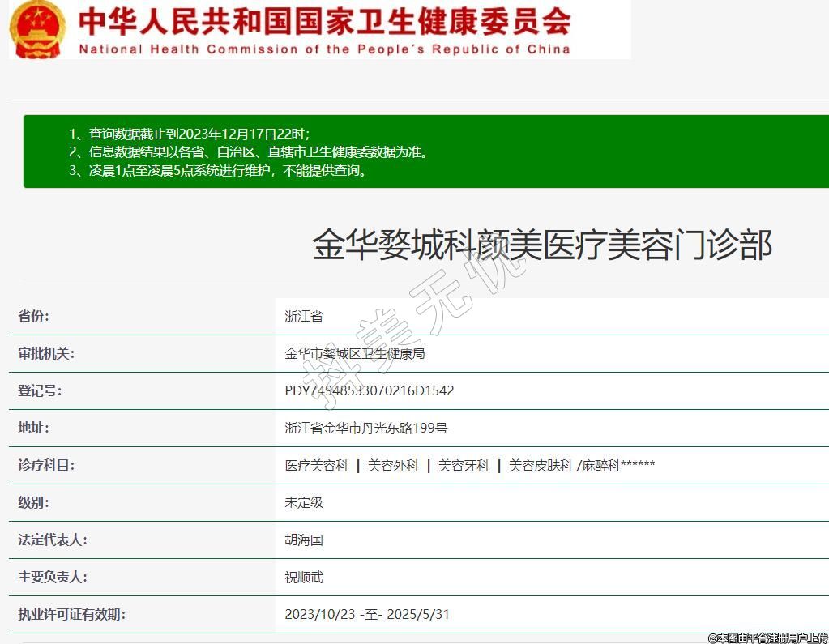The image size is (829, 644).
Task: Click the 浙江省 province value
Action: click(304, 316)
